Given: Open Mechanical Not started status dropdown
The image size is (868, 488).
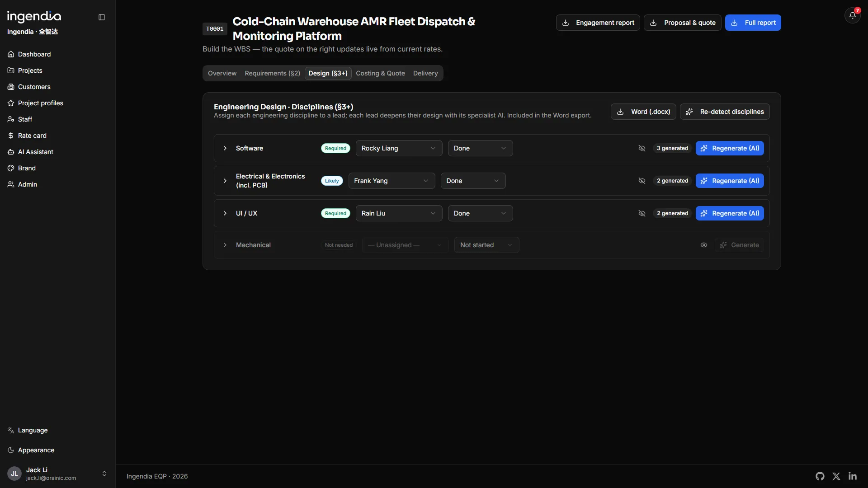Looking at the screenshot, I should click(486, 245).
